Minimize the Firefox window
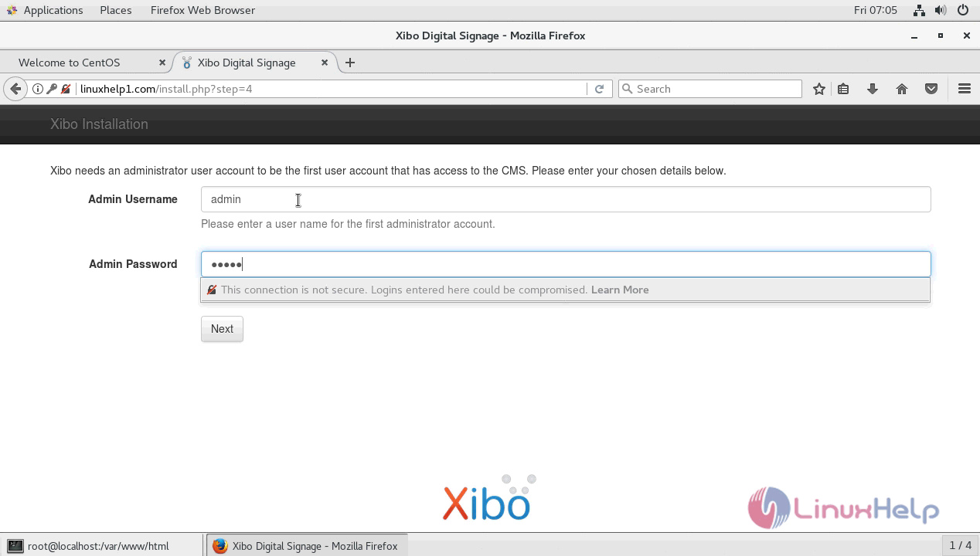This screenshot has height=556, width=980. [914, 36]
